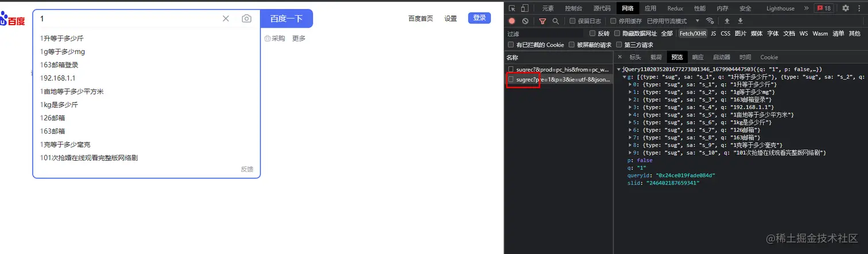Clear the network log icon
Viewport: 868px width, 254px height.
coord(525,21)
